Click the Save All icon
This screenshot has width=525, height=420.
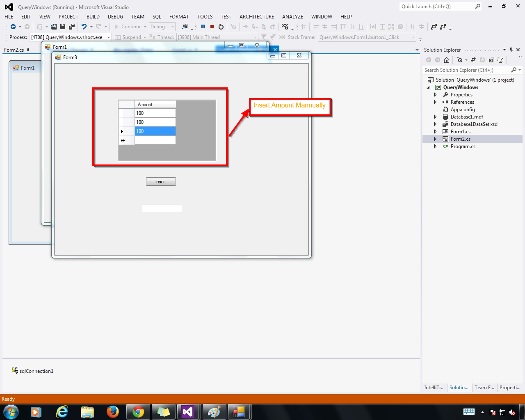[x=71, y=26]
